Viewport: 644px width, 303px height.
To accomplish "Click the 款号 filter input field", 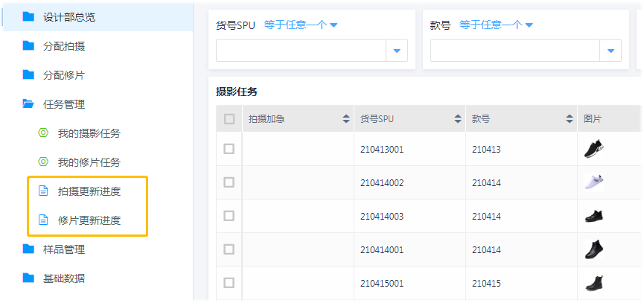I will 515,51.
